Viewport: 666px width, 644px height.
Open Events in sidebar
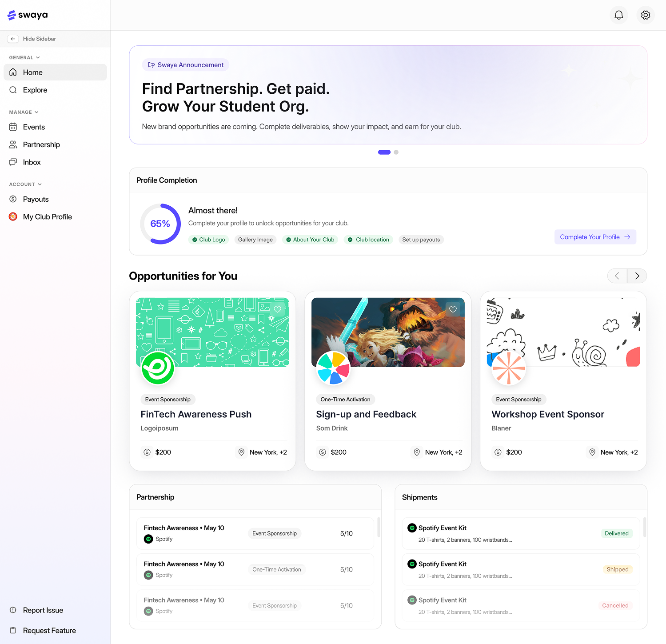pyautogui.click(x=55, y=127)
